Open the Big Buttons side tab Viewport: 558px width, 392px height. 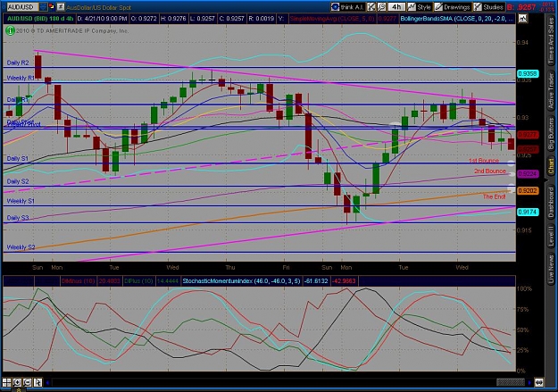click(551, 133)
